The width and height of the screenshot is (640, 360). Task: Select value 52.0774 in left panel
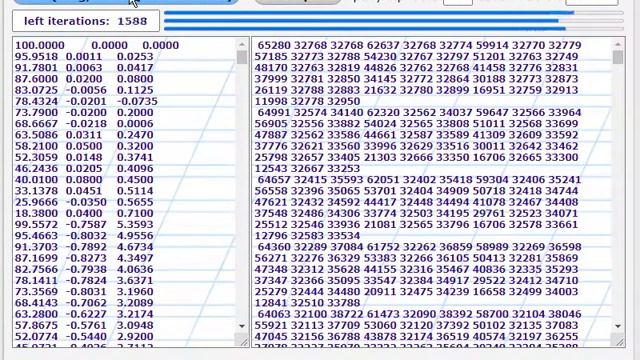36,337
